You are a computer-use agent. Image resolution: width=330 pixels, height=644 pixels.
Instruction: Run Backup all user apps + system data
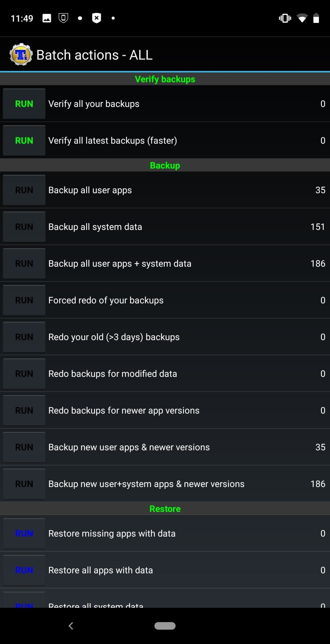(24, 263)
